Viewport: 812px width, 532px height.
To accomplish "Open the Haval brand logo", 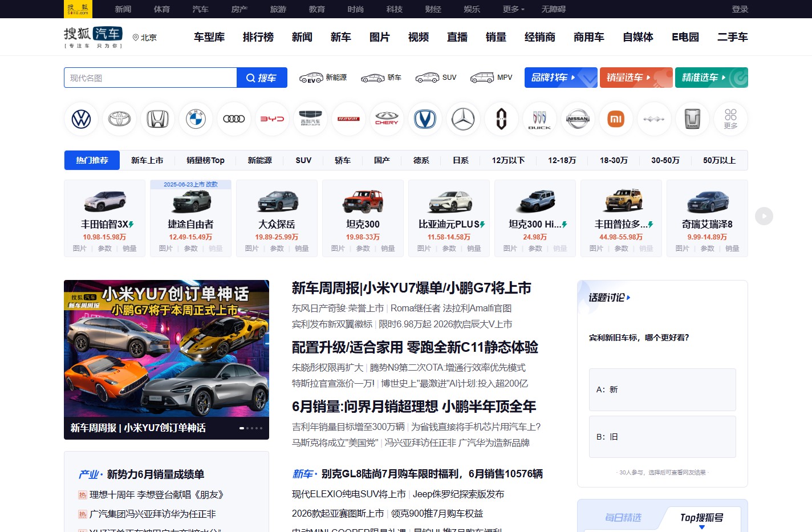I will pos(349,119).
